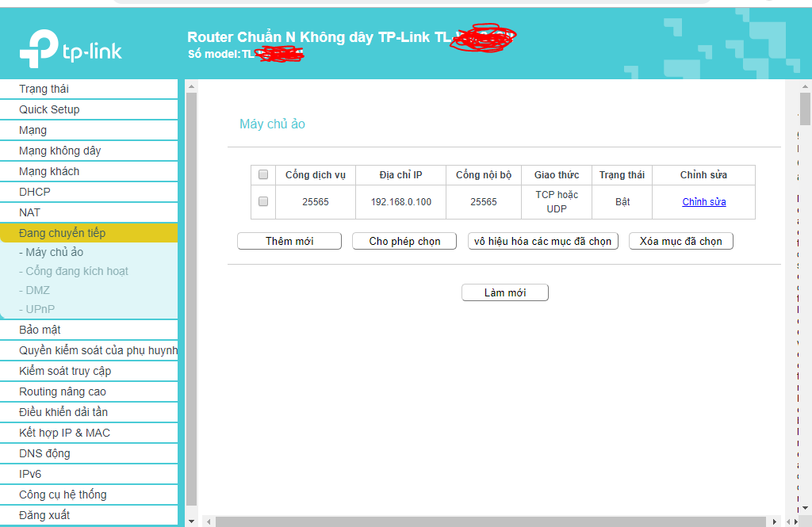Select DMZ submenu

[x=34, y=290]
